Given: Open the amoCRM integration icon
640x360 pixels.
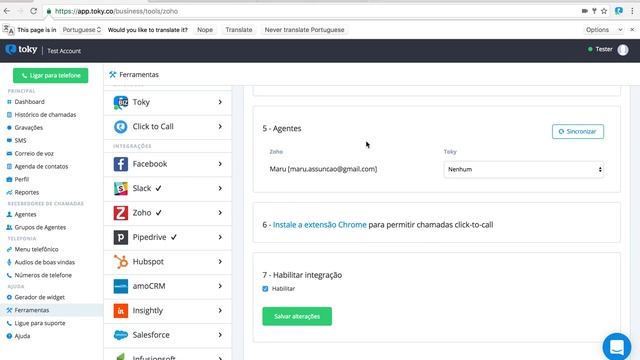Looking at the screenshot, I should click(x=121, y=287).
